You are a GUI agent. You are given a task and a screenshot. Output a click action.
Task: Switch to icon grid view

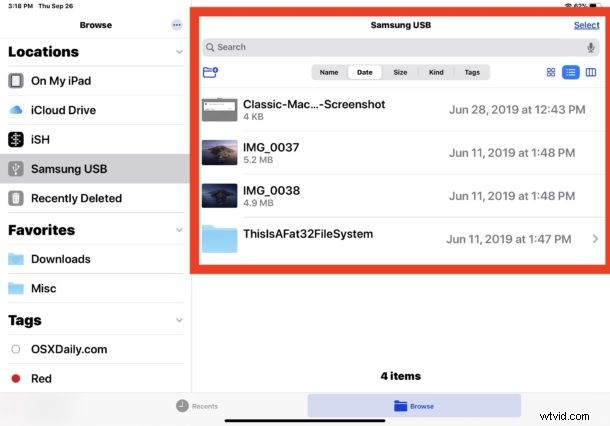(551, 72)
